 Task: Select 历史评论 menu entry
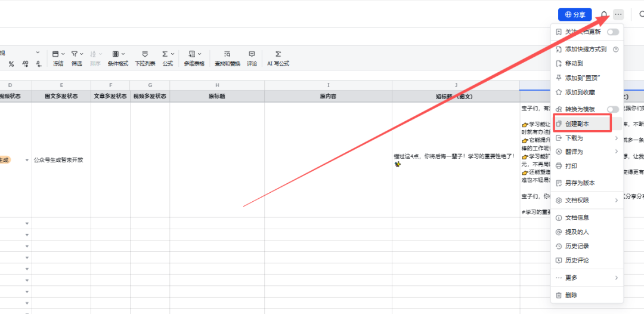587,260
